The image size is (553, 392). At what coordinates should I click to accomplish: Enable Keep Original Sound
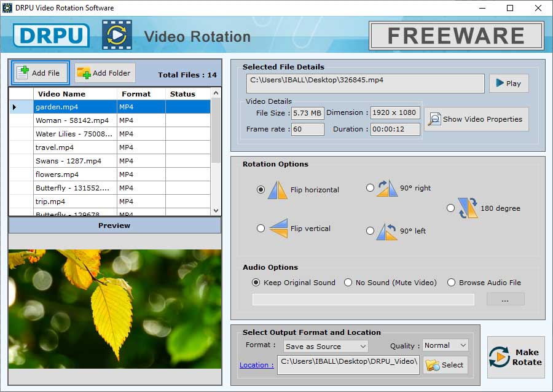[x=256, y=283]
